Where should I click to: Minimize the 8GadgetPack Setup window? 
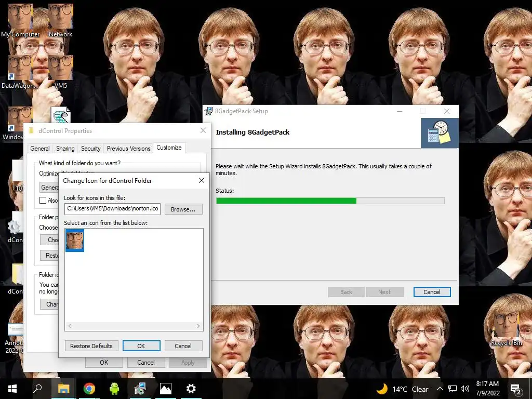tap(400, 111)
